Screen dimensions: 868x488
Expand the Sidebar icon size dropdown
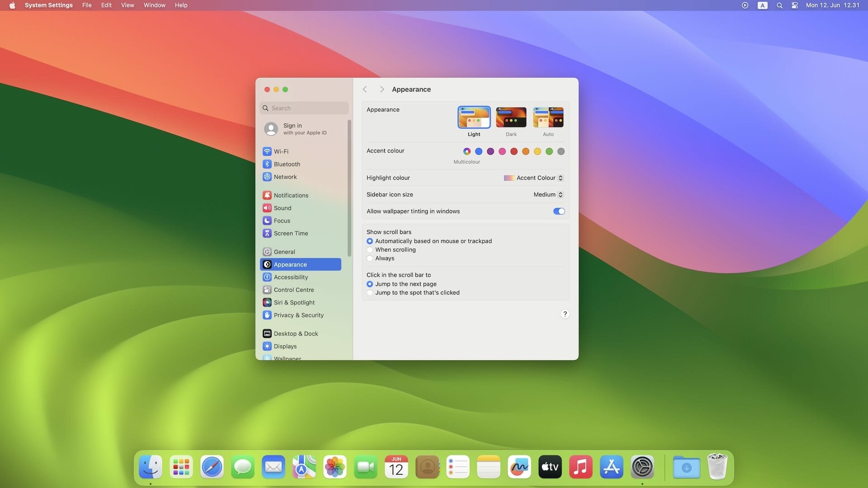point(546,195)
